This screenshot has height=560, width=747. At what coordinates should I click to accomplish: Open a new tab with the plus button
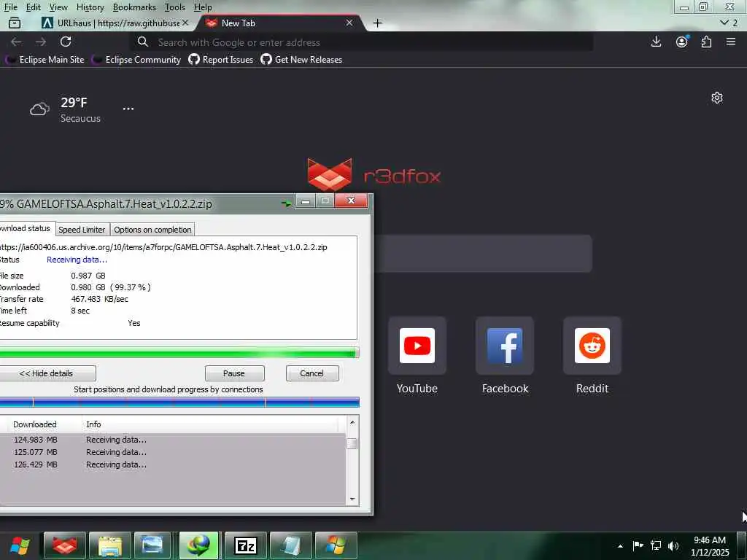coord(377,23)
